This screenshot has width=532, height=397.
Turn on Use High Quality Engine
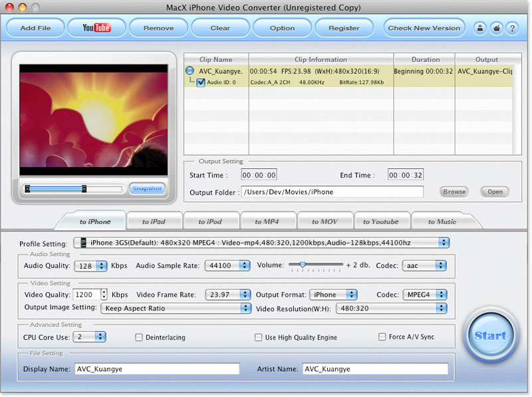coord(259,337)
